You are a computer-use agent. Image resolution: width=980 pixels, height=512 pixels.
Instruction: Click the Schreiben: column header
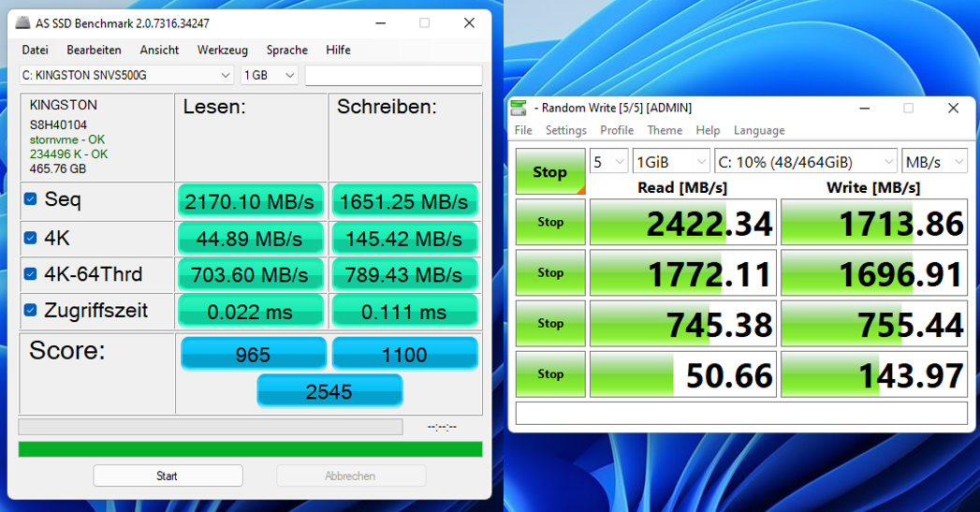pos(387,107)
